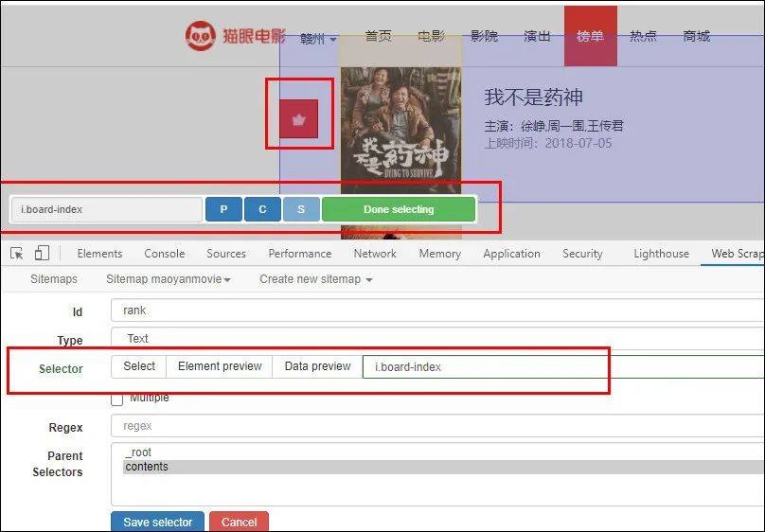
Task: Click Save selector button
Action: click(x=157, y=522)
